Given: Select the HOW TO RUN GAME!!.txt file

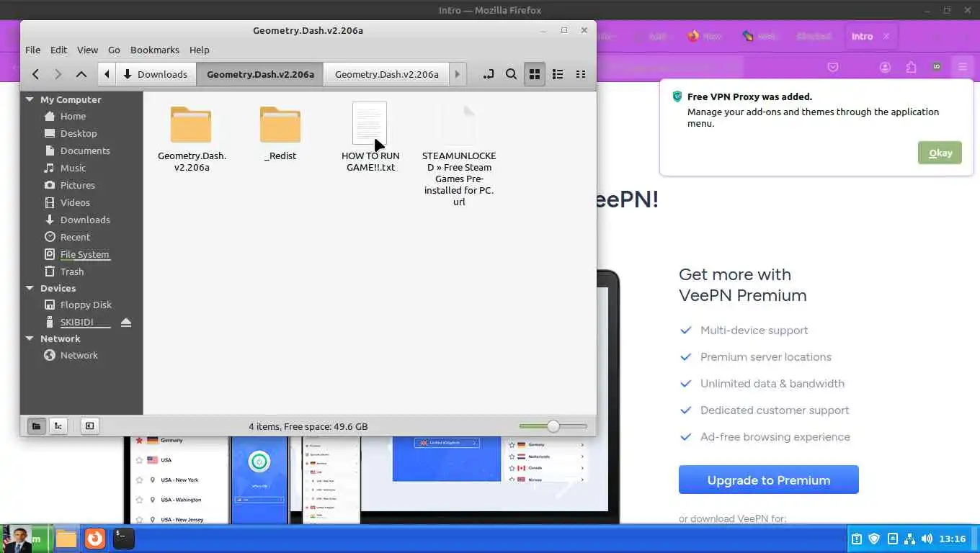Looking at the screenshot, I should click(370, 137).
